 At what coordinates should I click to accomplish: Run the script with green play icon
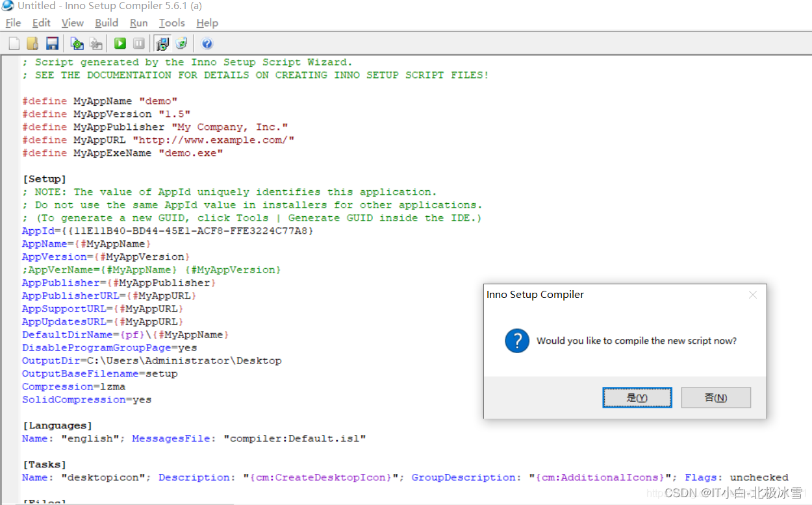(x=120, y=43)
